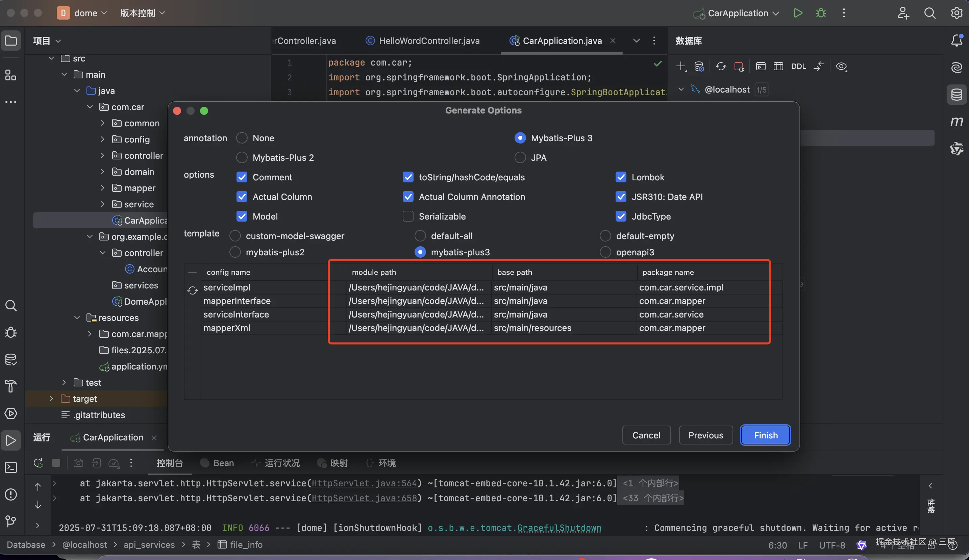969x560 pixels.
Task: Choose the default-all template radio button
Action: click(420, 236)
